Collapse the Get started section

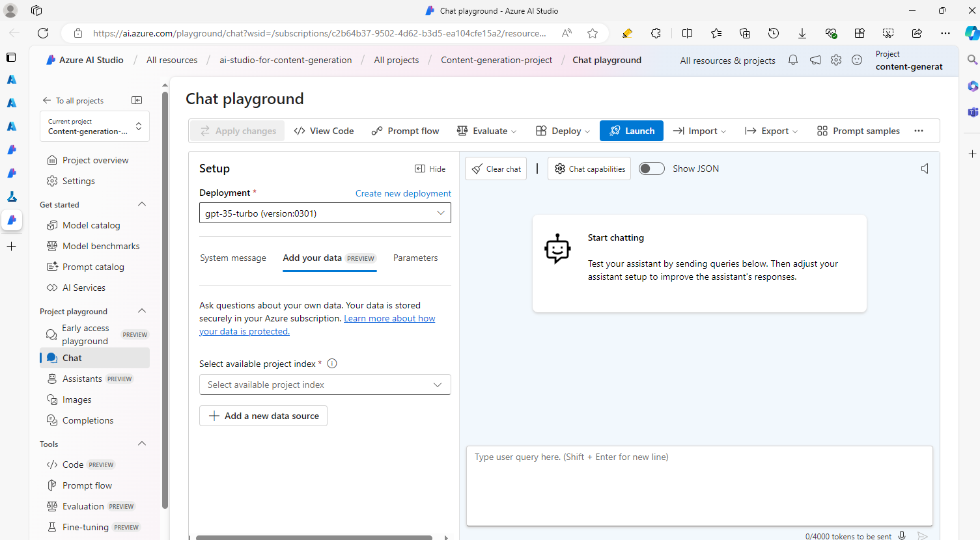click(x=142, y=204)
